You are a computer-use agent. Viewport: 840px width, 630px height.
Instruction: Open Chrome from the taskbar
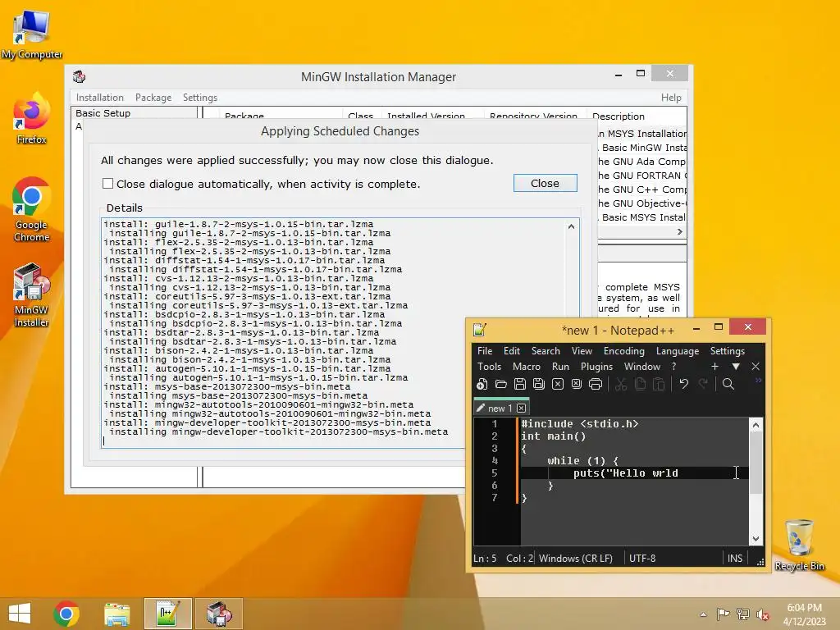(x=66, y=614)
